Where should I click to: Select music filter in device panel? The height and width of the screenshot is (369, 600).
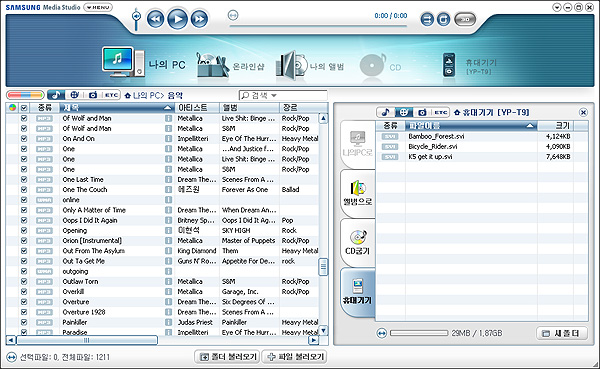coord(385,112)
